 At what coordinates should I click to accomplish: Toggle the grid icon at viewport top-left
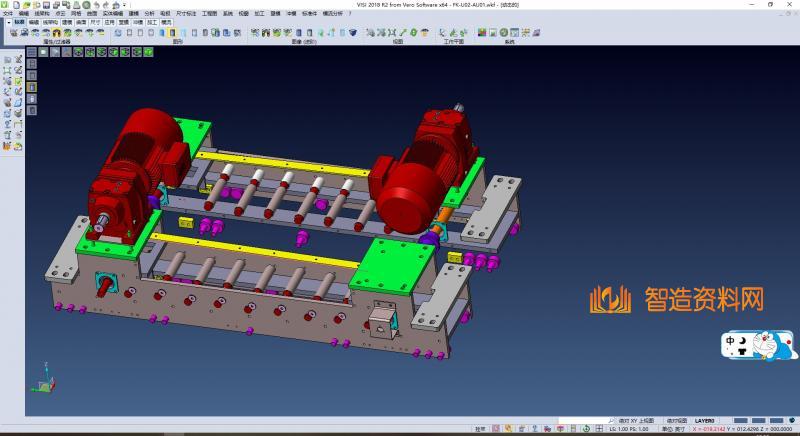pyautogui.click(x=32, y=52)
